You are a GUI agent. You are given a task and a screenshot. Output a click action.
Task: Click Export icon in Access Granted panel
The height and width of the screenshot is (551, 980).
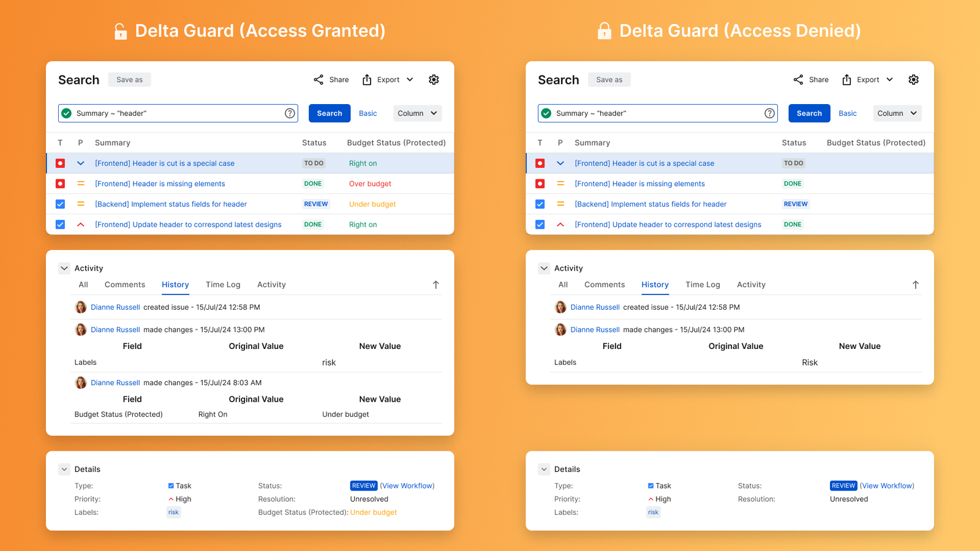367,80
